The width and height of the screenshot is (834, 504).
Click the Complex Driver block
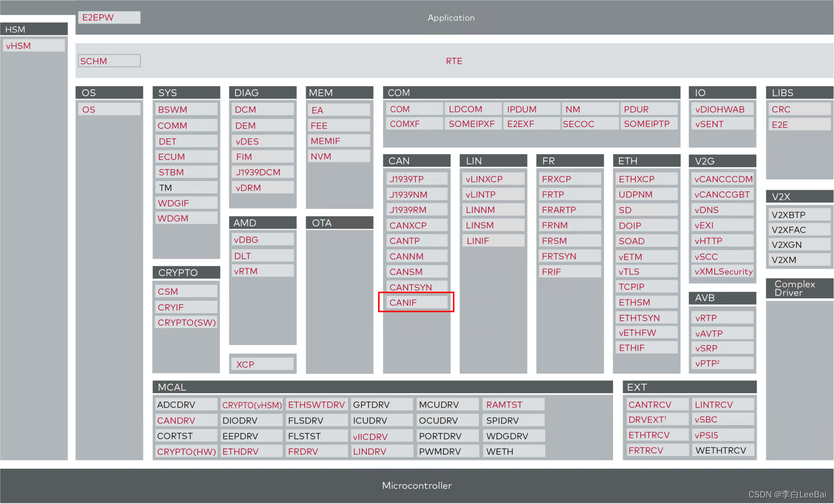798,288
